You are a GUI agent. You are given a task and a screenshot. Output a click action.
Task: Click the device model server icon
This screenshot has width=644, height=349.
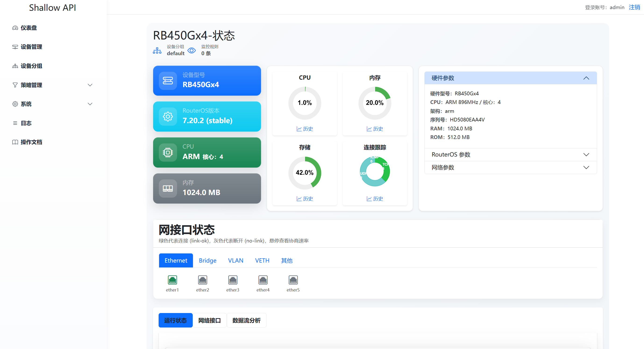click(168, 81)
